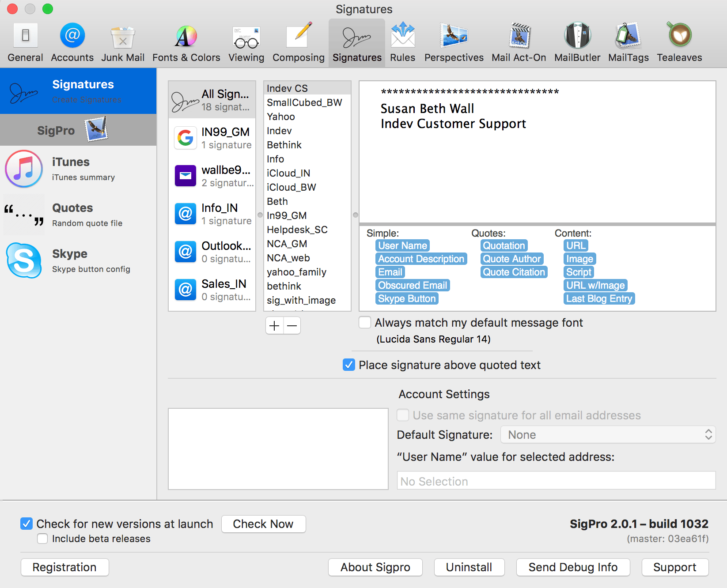The height and width of the screenshot is (588, 727).
Task: Open the Rules preferences pane
Action: click(x=402, y=43)
